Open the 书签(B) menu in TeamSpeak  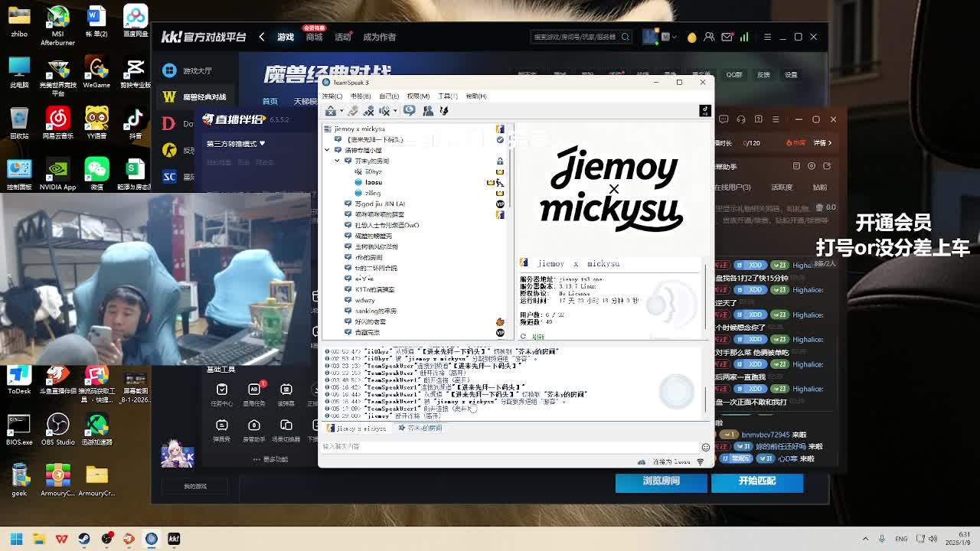(x=360, y=96)
